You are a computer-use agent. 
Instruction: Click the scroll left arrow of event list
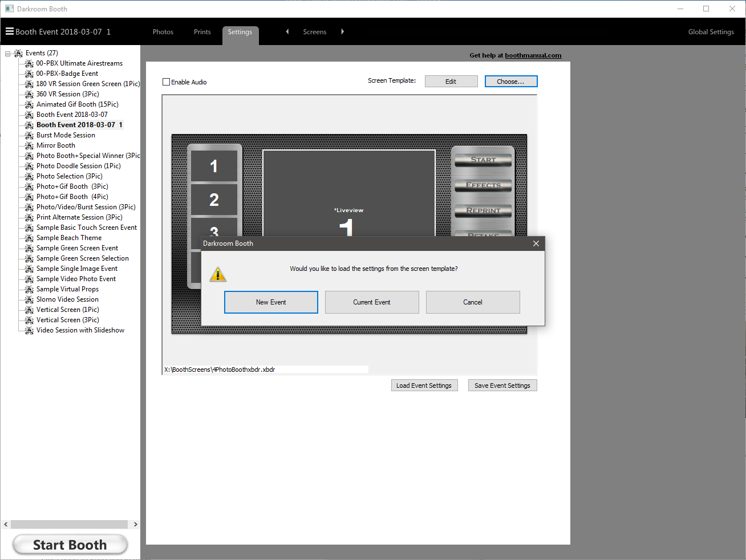pyautogui.click(x=6, y=524)
